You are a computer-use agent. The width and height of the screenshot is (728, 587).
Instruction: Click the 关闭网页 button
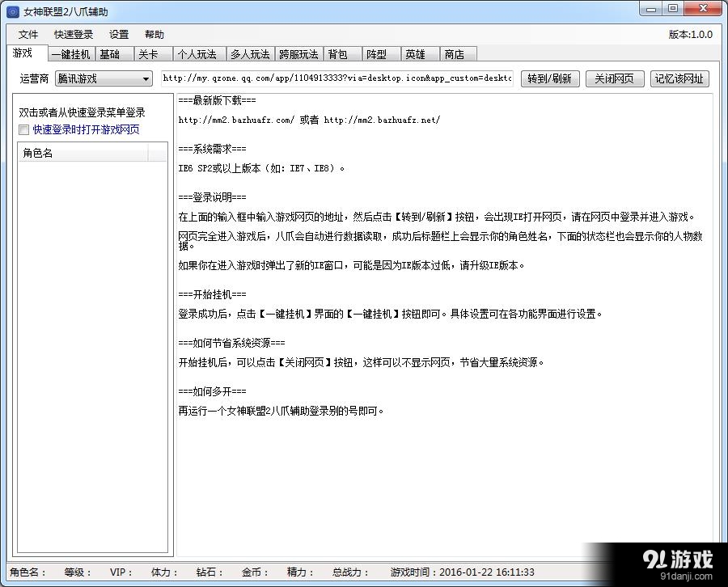click(614, 78)
